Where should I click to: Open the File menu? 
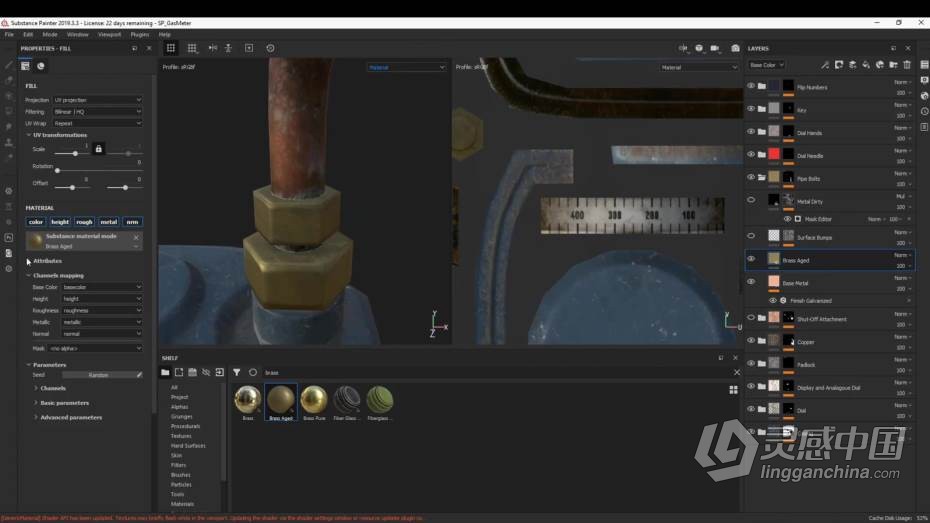tap(9, 34)
